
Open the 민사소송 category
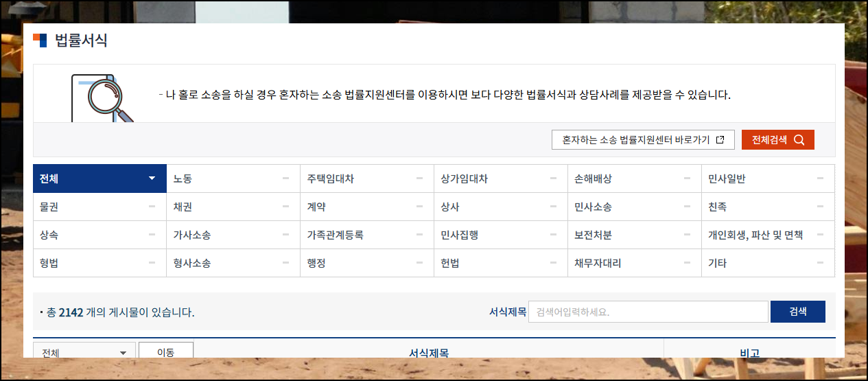tap(634, 207)
